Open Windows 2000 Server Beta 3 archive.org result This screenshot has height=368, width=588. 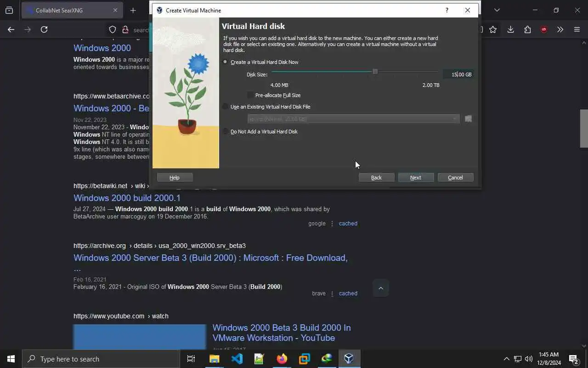210,263
